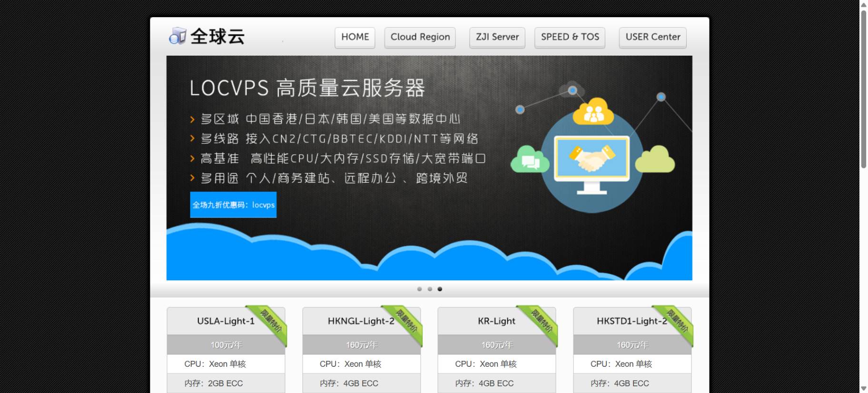Select the second carousel slide dot
Screen dimensions: 868x393
430,289
